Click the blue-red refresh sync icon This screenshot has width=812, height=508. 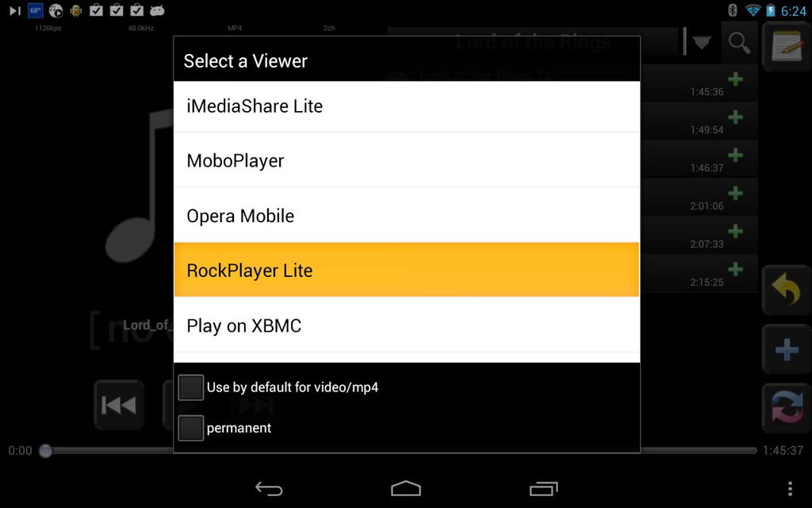(x=787, y=408)
